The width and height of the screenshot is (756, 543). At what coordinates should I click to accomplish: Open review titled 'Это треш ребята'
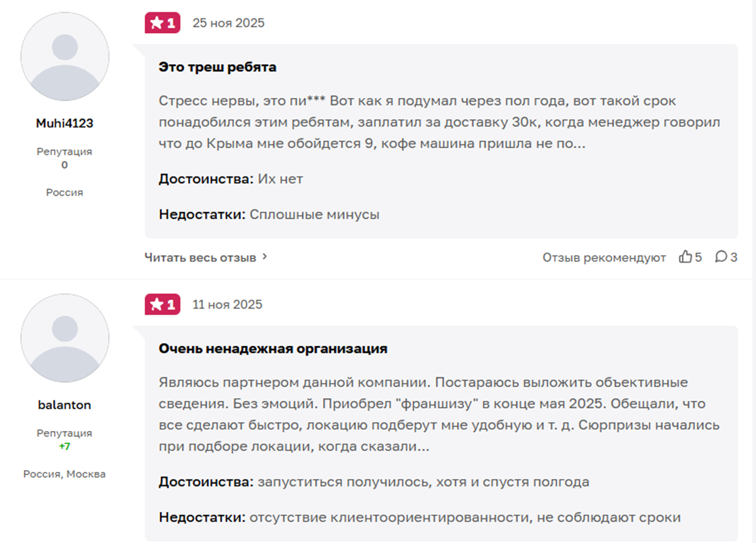(x=217, y=67)
